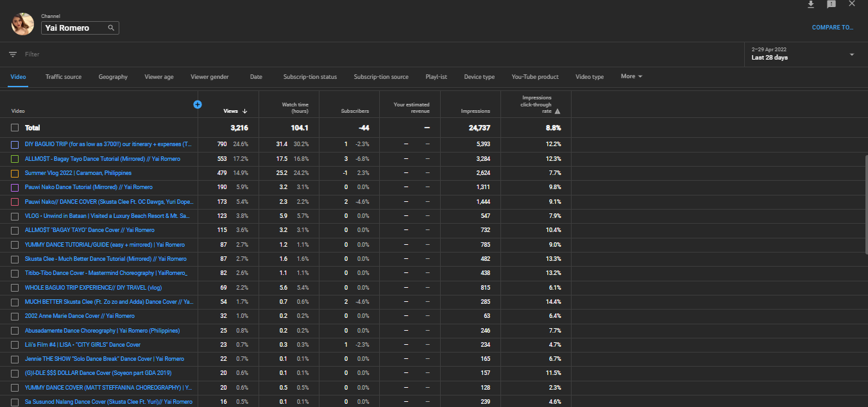Toggle checkbox for ALLMO$T 'BAGAY TAYO' Dance Cover
The image size is (868, 407).
(x=15, y=230)
